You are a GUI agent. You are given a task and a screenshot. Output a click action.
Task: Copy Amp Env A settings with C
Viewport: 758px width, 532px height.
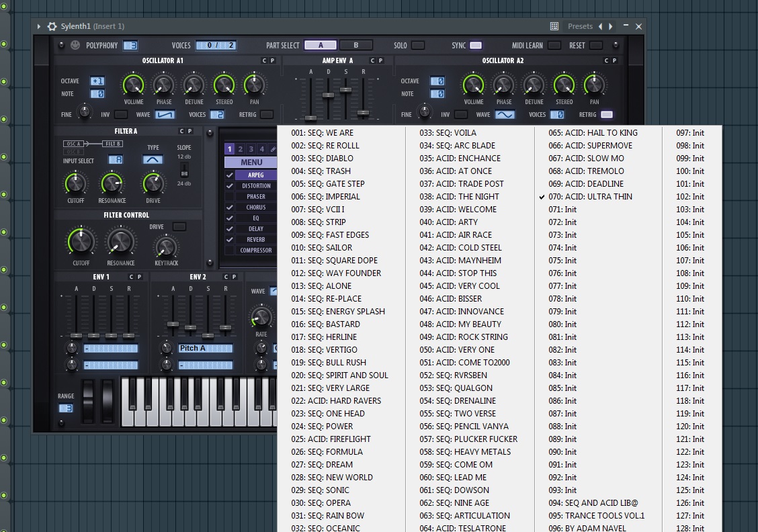[x=372, y=60]
